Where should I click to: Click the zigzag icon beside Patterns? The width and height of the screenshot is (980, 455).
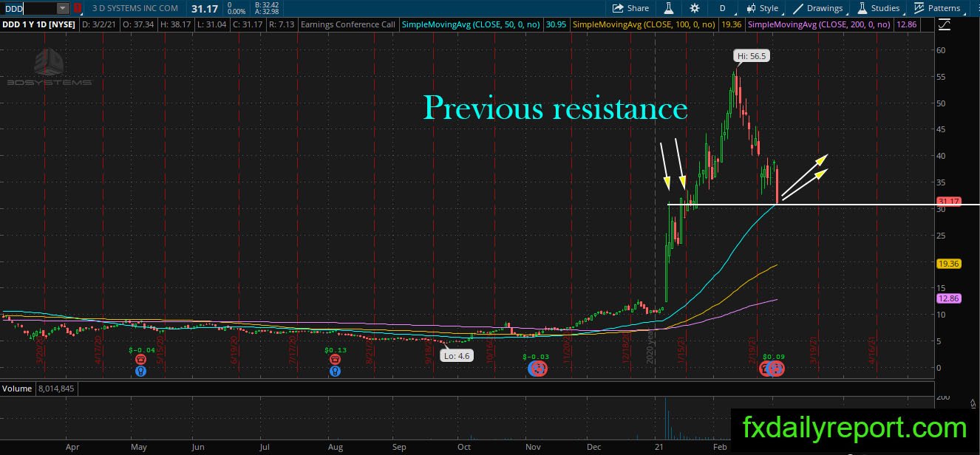coord(919,8)
